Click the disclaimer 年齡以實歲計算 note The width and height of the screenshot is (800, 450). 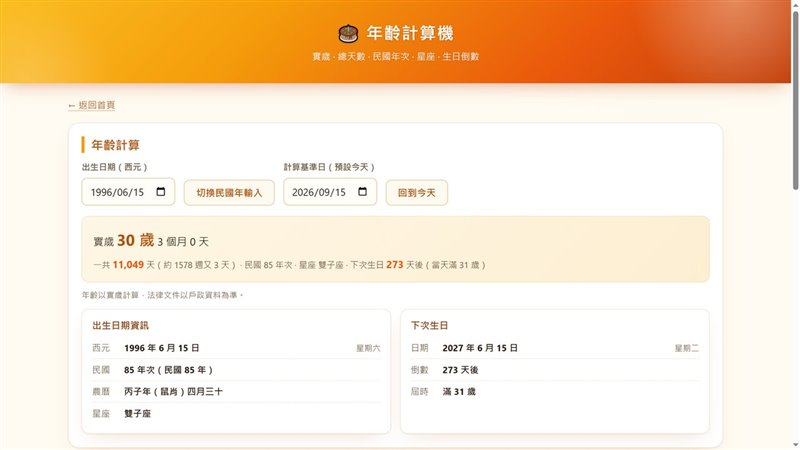click(163, 295)
